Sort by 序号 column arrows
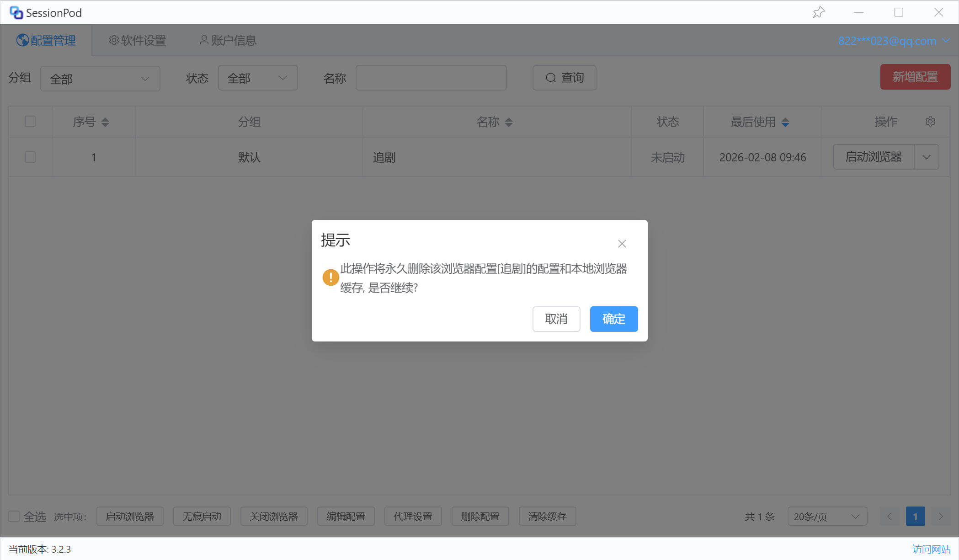Image resolution: width=959 pixels, height=560 pixels. tap(105, 122)
